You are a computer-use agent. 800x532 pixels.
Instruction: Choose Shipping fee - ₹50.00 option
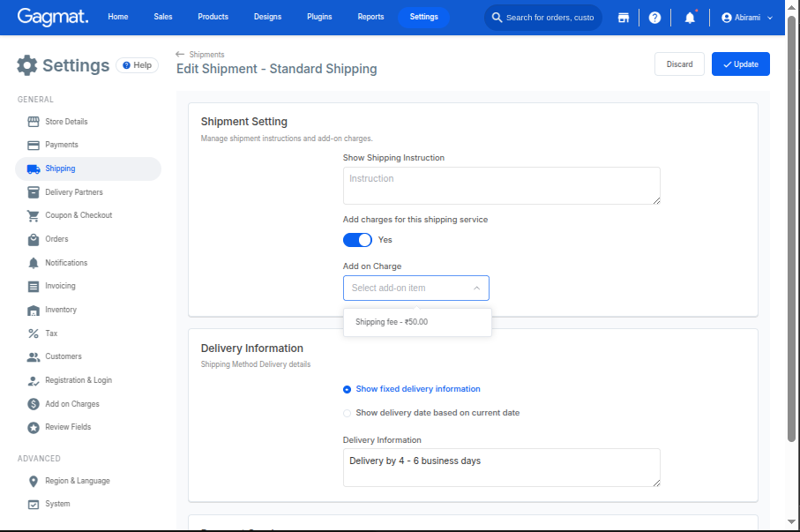click(x=417, y=322)
